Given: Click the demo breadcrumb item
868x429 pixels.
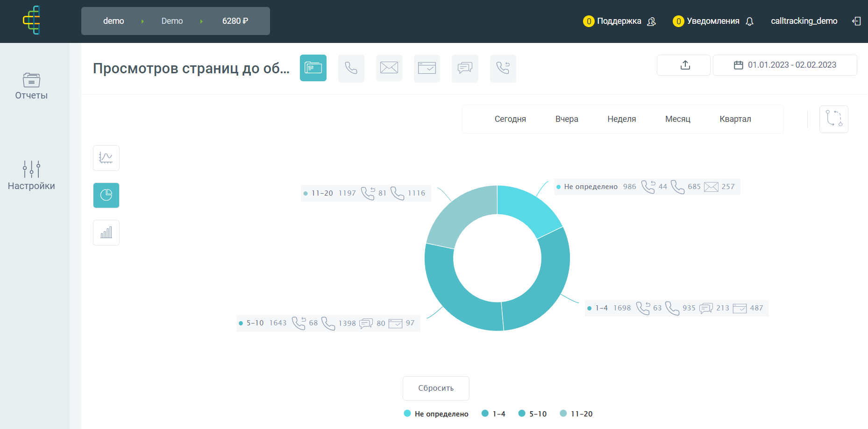Looking at the screenshot, I should (x=114, y=21).
